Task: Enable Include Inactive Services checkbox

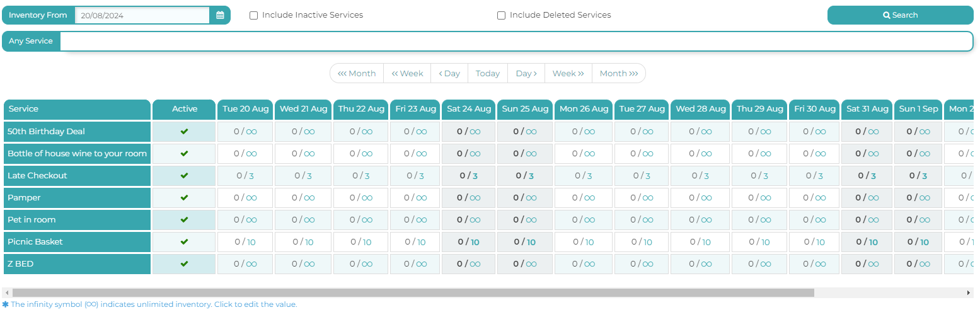Action: tap(253, 15)
